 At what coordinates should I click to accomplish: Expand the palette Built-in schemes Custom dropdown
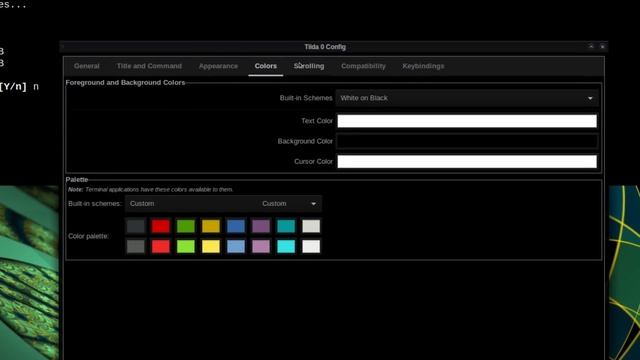point(223,204)
